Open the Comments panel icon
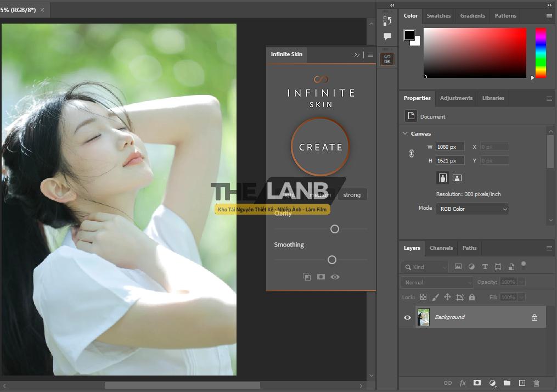 (x=387, y=37)
